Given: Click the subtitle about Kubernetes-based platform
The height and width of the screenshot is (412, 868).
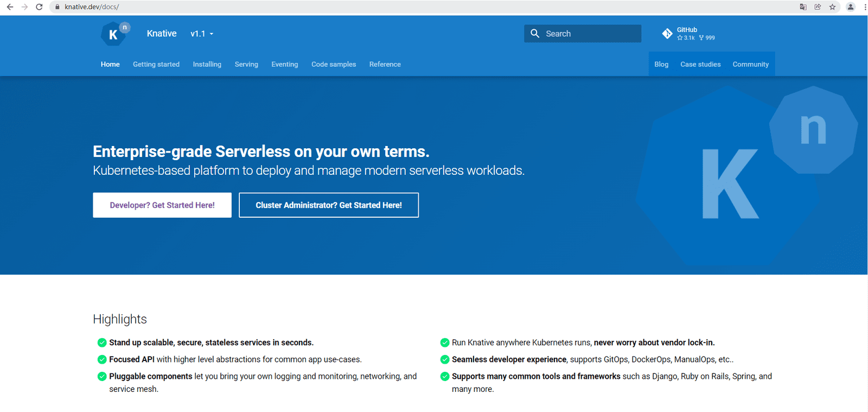Looking at the screenshot, I should click(309, 170).
